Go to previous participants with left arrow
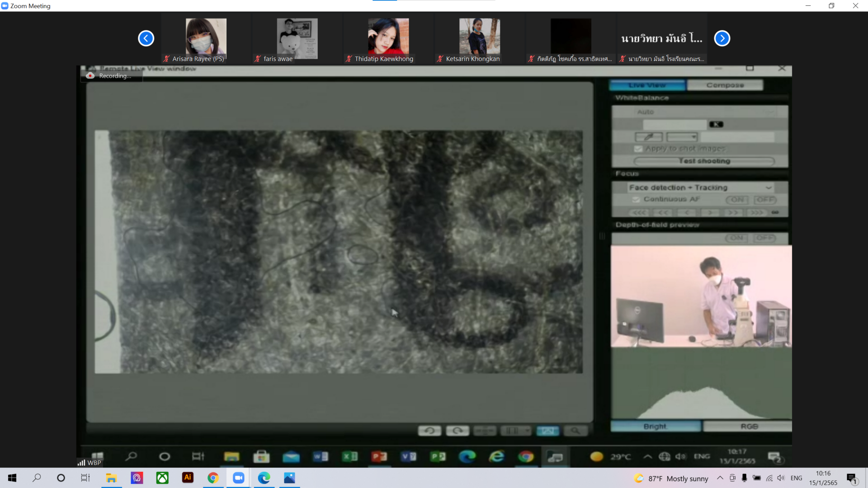 coord(146,38)
